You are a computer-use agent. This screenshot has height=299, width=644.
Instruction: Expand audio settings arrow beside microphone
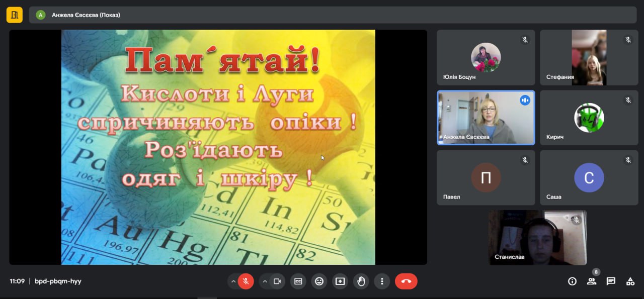click(233, 281)
